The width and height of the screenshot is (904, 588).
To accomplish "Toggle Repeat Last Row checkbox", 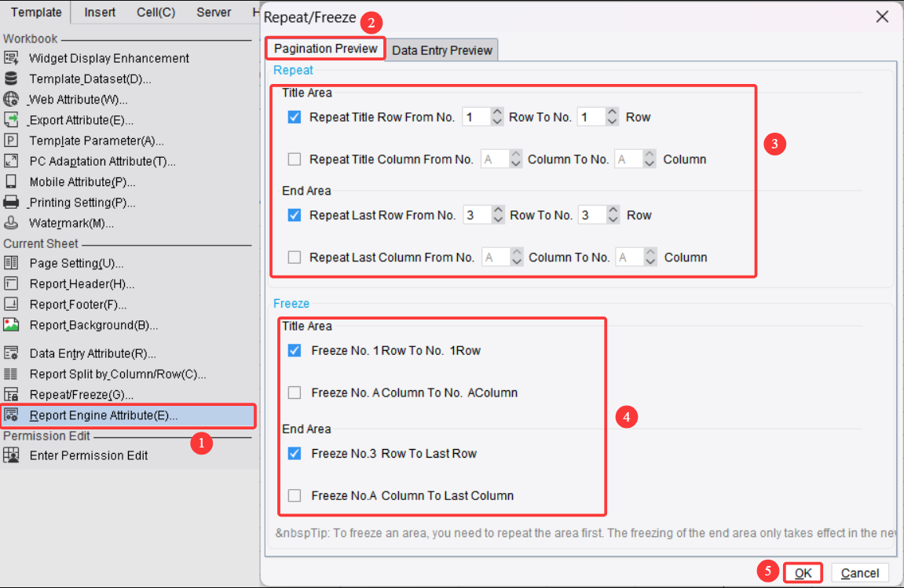I will (295, 215).
